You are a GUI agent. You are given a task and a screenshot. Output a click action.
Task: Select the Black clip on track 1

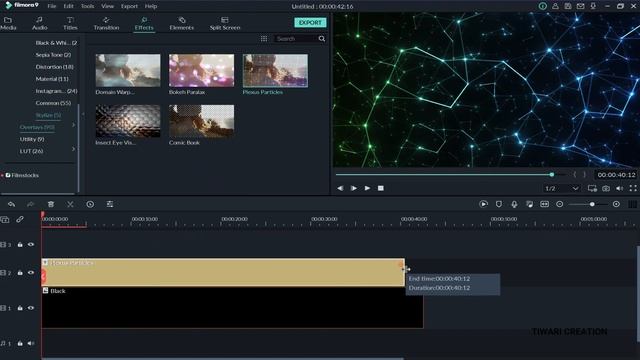tap(232, 307)
